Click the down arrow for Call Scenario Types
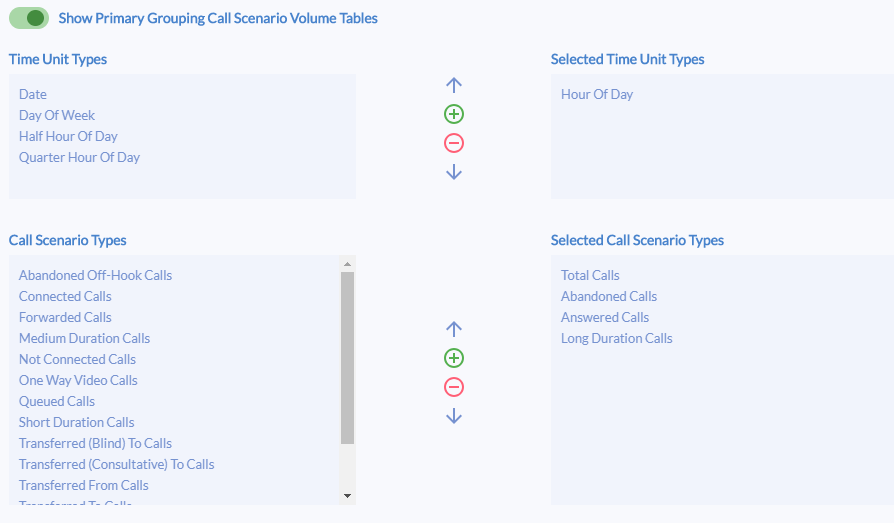Image resolution: width=894 pixels, height=523 pixels. pos(454,416)
